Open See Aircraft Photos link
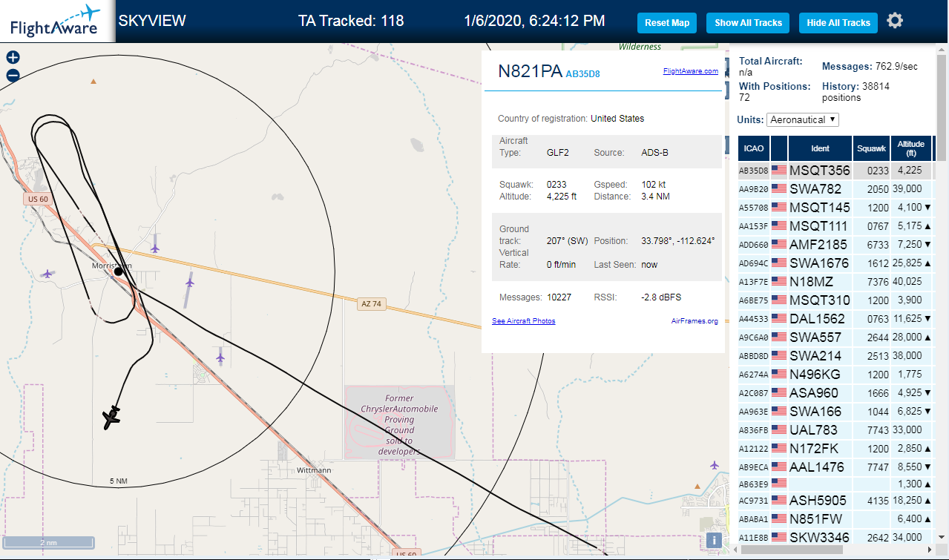 (523, 321)
